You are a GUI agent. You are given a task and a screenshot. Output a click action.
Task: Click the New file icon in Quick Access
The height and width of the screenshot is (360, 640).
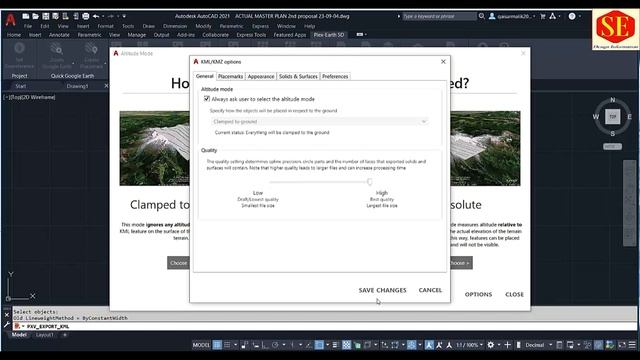click(x=26, y=16)
